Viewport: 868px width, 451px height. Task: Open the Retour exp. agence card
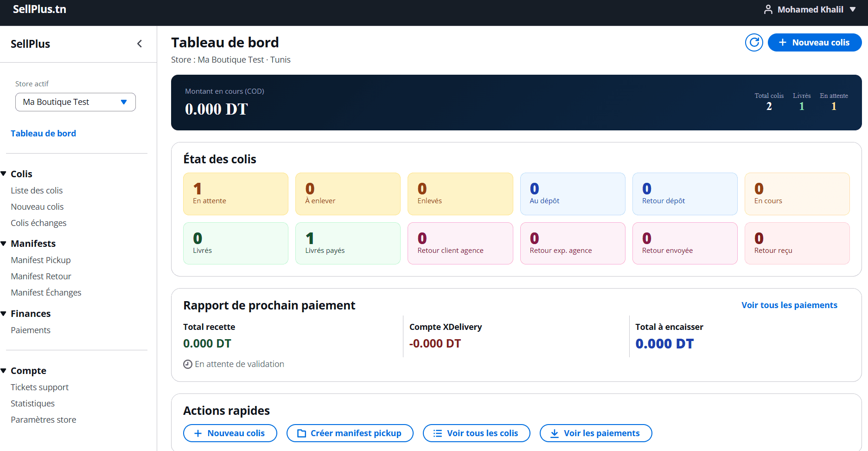[x=573, y=244]
